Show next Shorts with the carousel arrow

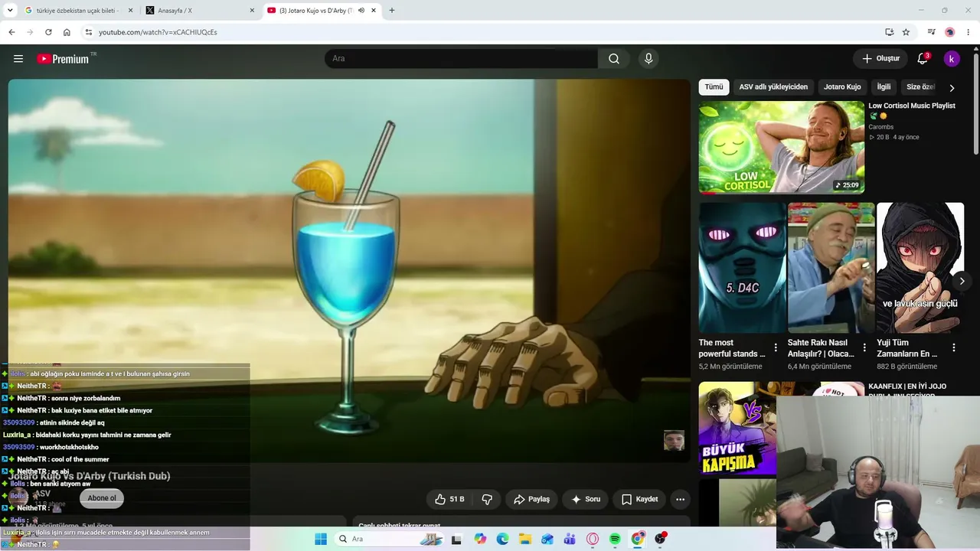pos(962,281)
